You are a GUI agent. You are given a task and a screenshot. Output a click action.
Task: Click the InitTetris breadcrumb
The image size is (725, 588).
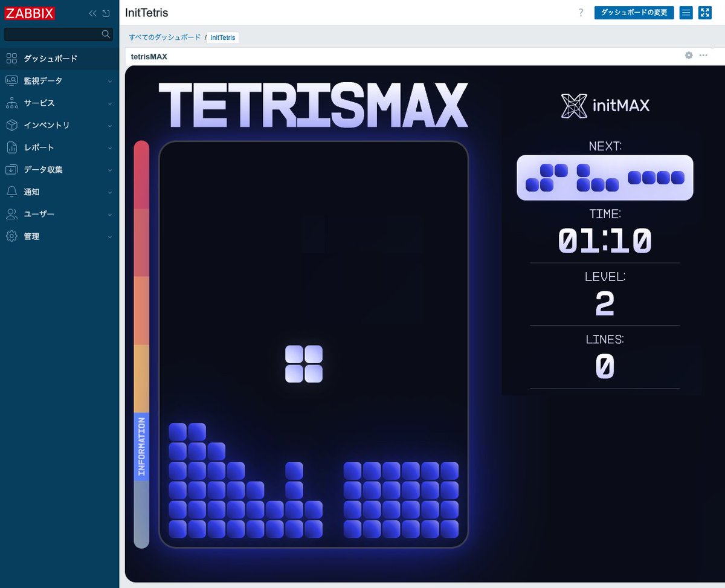tap(223, 37)
